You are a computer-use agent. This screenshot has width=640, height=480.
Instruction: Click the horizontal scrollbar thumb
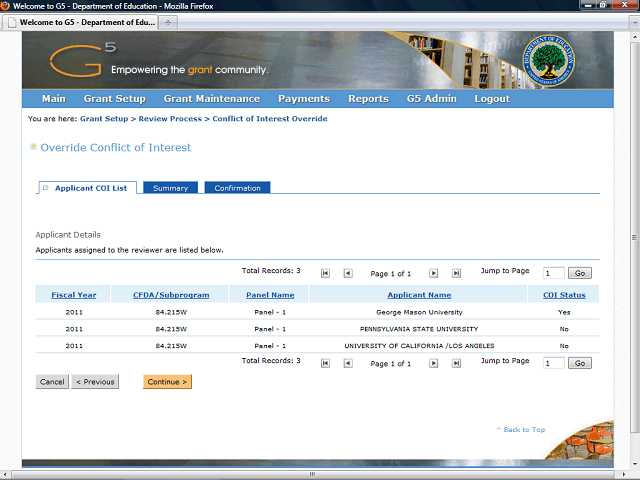[312, 474]
